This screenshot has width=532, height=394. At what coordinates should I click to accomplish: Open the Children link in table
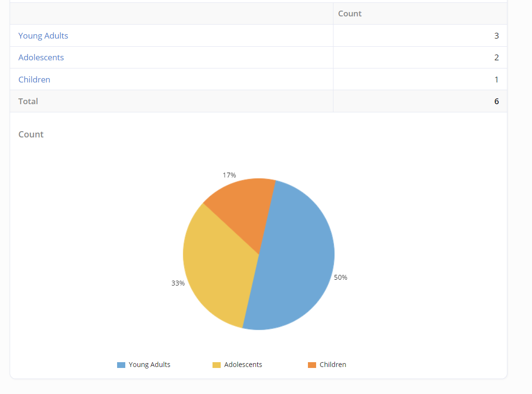click(x=34, y=80)
